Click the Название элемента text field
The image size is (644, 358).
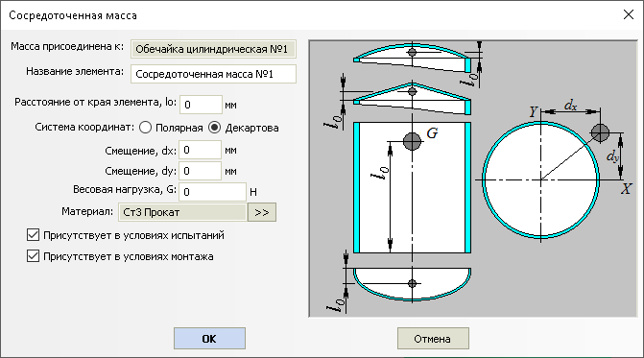(x=213, y=74)
